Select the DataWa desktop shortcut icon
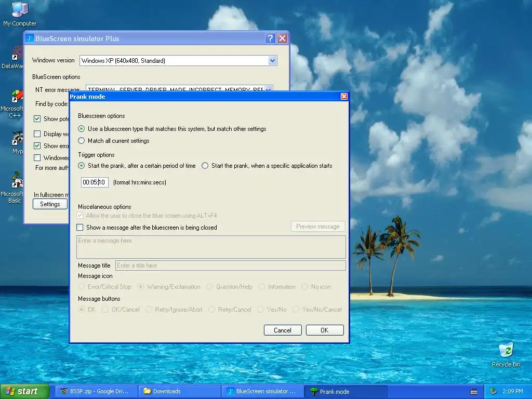 click(x=12, y=58)
